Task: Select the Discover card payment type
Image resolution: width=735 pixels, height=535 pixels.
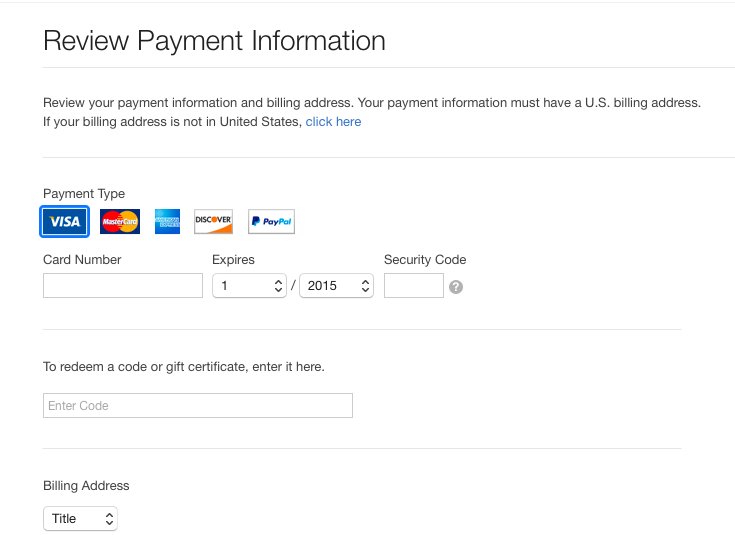Action: (213, 221)
